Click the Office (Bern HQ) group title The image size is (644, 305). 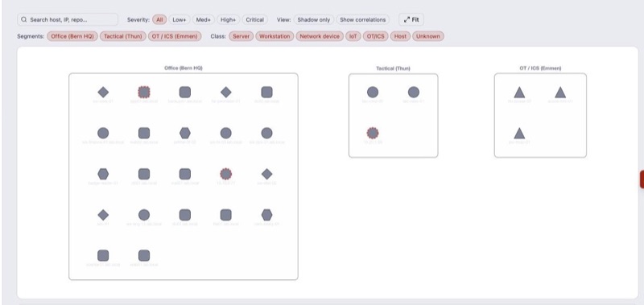184,68
